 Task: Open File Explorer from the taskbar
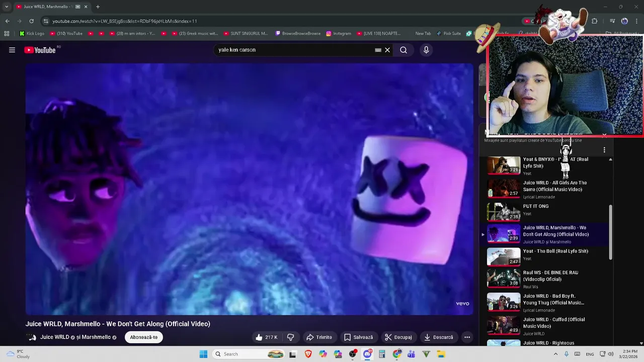tap(441, 354)
